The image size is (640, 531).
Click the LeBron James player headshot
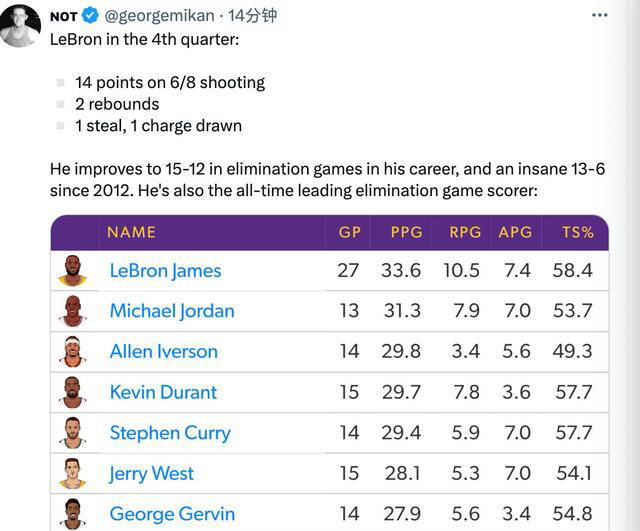click(x=73, y=271)
